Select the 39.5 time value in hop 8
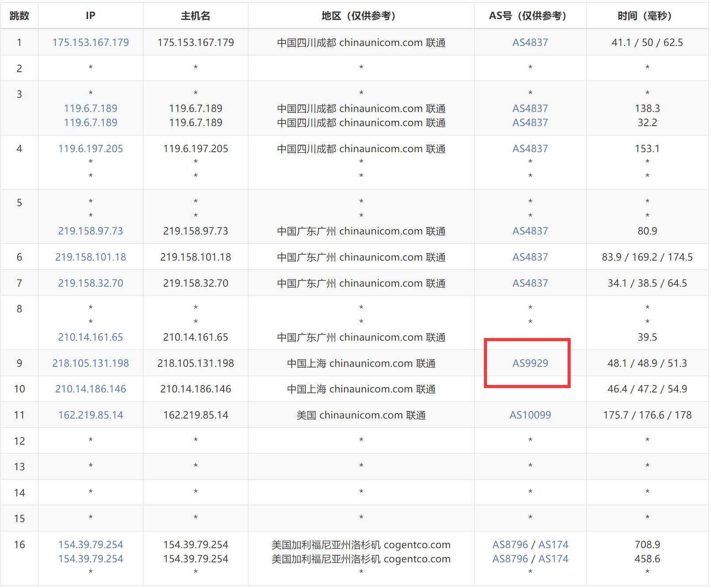 tap(647, 337)
